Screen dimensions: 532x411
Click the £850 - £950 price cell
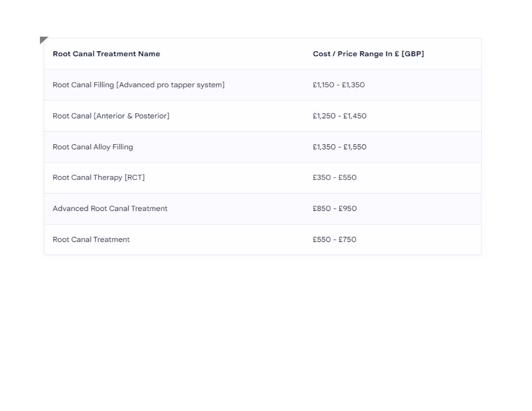click(x=335, y=209)
